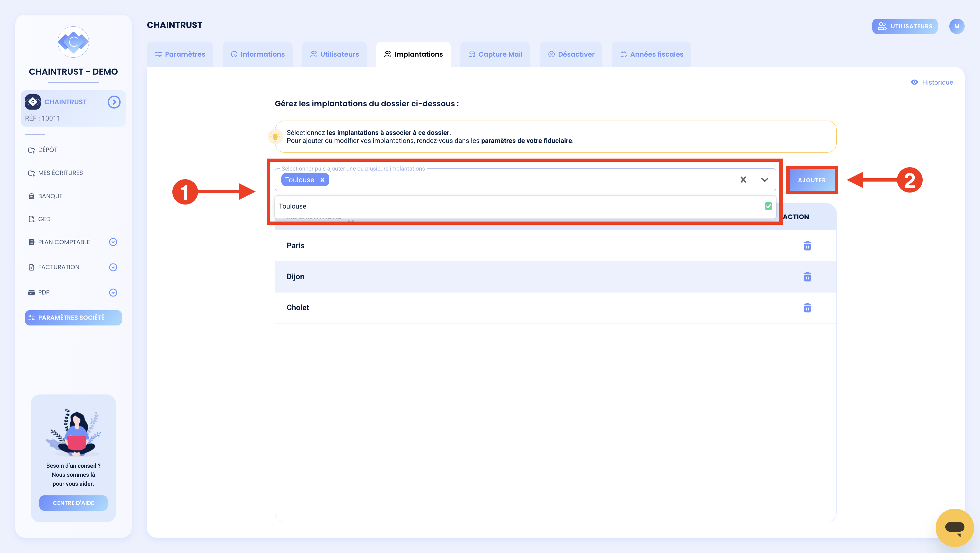This screenshot has height=553, width=980.
Task: Click the Cholet row name
Action: coord(297,307)
